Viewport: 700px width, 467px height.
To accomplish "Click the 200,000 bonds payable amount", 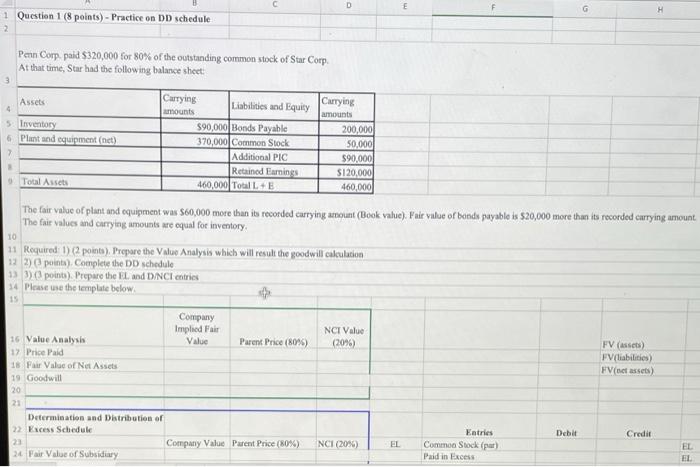I will 346,129.
